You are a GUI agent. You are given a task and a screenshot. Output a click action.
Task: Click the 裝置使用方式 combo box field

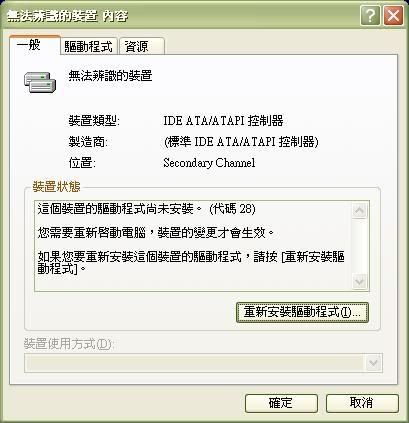(203, 363)
